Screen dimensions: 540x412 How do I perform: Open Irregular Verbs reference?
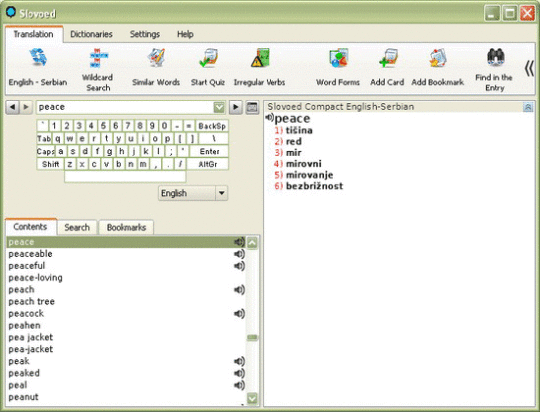click(260, 58)
